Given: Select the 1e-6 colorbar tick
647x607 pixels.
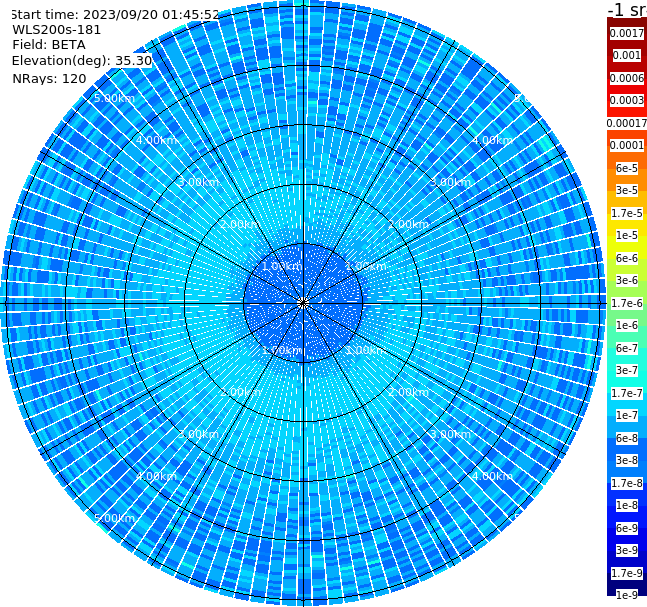Looking at the screenshot, I should 627,325.
